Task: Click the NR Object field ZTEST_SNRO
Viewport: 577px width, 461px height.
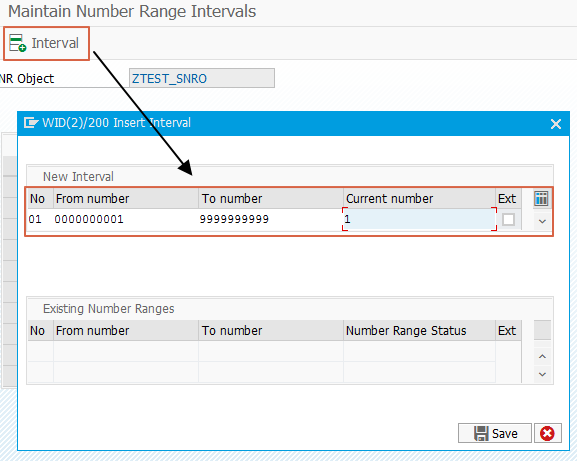Action: (x=202, y=78)
